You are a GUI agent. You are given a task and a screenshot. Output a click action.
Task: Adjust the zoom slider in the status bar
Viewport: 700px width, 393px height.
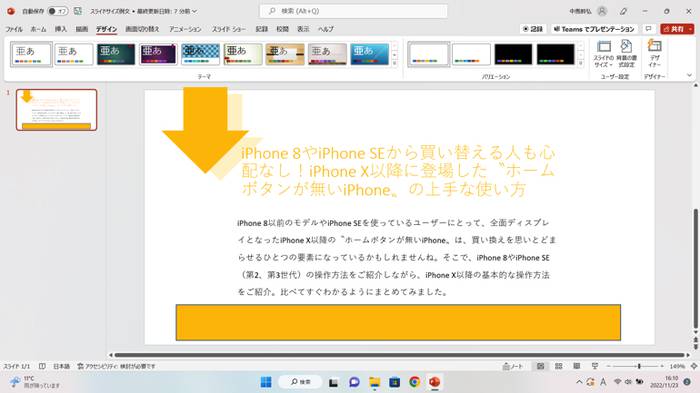coord(639,366)
